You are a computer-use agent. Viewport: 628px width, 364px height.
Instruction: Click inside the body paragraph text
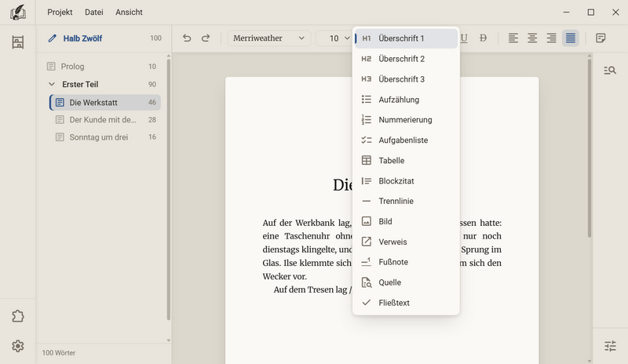(307, 249)
